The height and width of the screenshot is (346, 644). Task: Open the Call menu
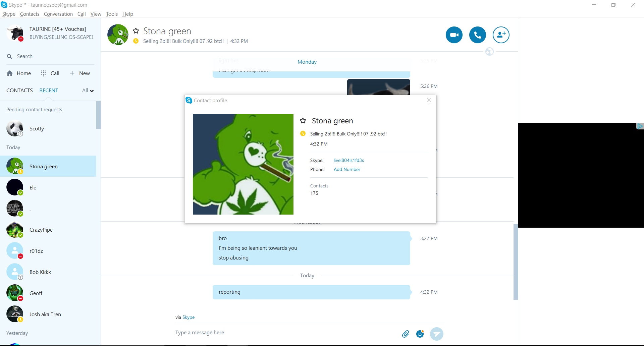point(82,14)
